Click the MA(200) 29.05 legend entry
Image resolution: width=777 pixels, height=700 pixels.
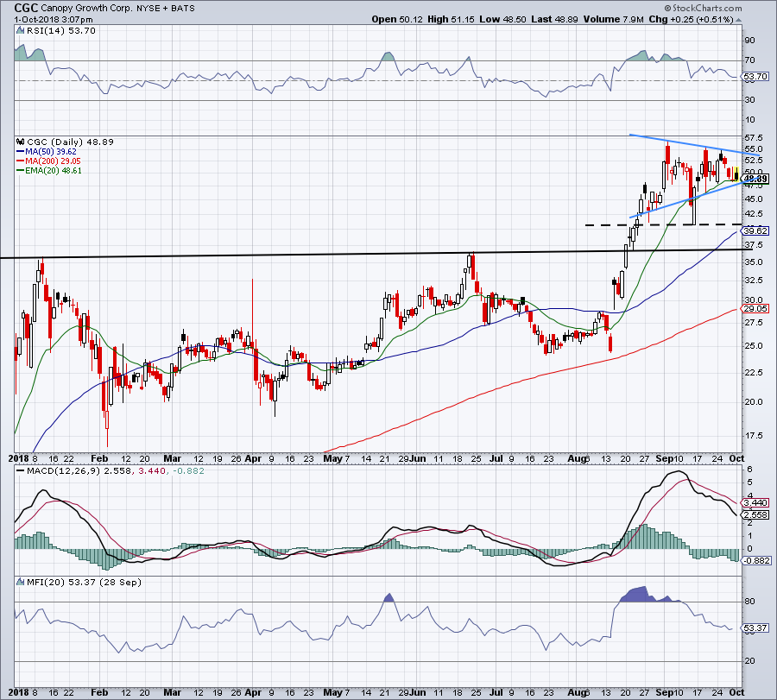48,161
